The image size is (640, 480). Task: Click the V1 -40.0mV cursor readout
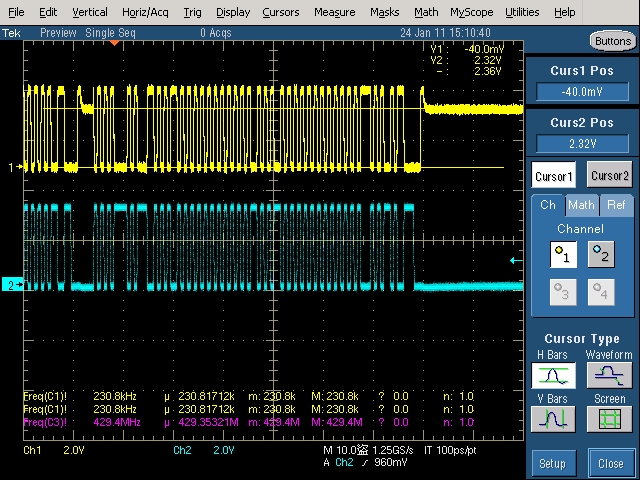tap(467, 49)
